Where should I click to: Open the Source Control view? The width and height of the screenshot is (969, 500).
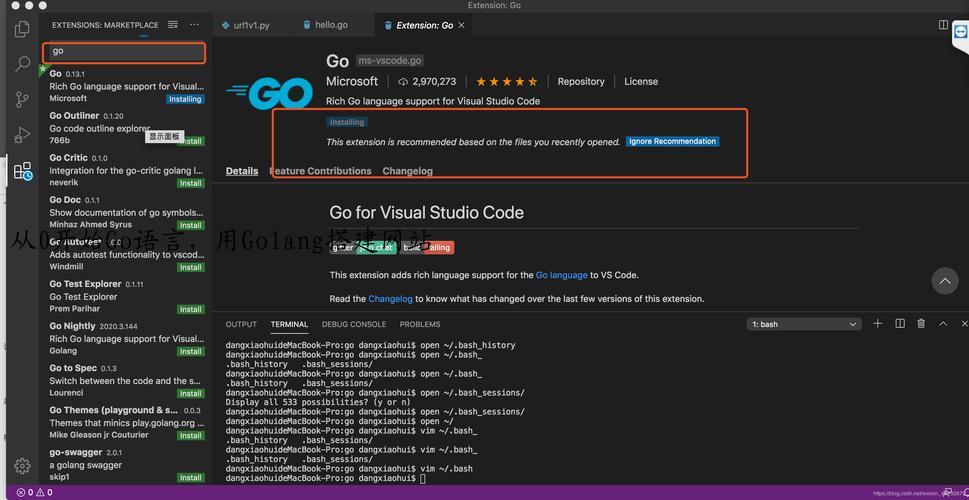(x=22, y=99)
